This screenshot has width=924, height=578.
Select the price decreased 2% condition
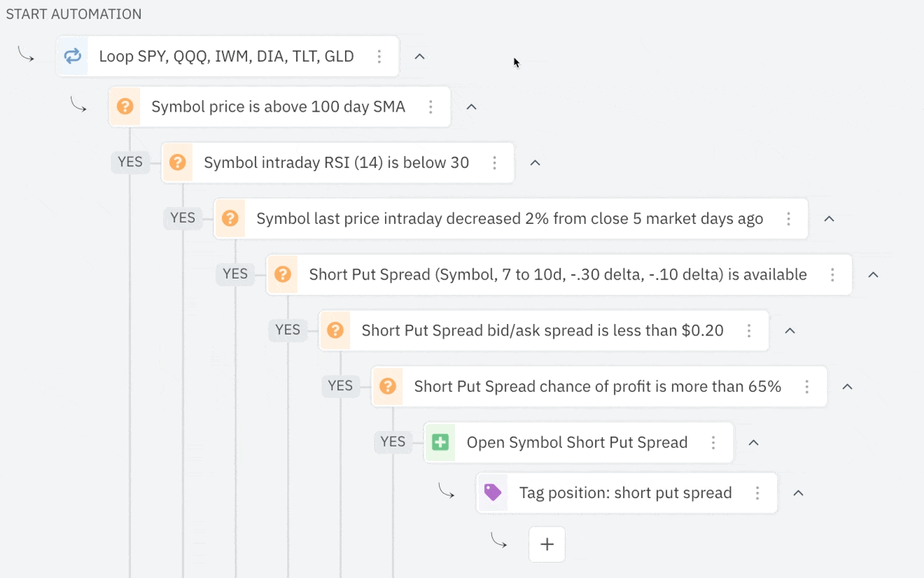tap(509, 219)
